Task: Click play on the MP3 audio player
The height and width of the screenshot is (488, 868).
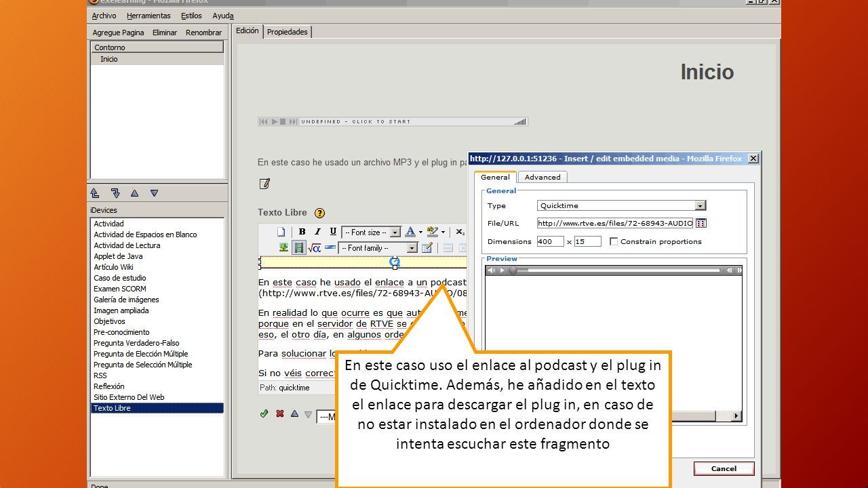Action: [x=275, y=122]
